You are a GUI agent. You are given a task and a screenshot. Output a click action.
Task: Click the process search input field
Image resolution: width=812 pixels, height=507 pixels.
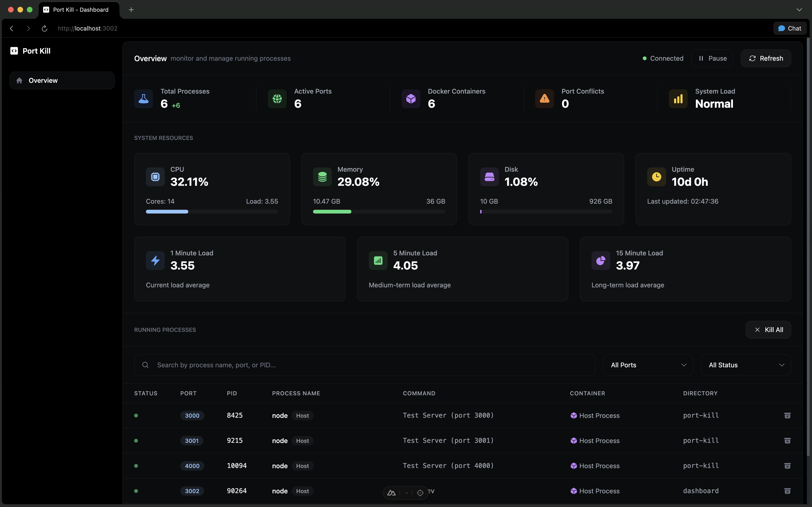point(364,365)
